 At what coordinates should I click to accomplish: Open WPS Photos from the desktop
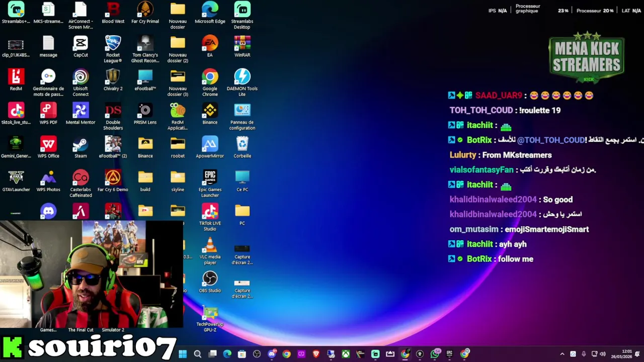pos(48,182)
